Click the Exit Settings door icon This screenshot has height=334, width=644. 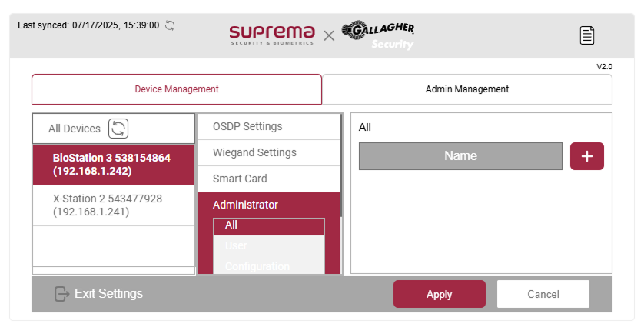pyautogui.click(x=62, y=294)
